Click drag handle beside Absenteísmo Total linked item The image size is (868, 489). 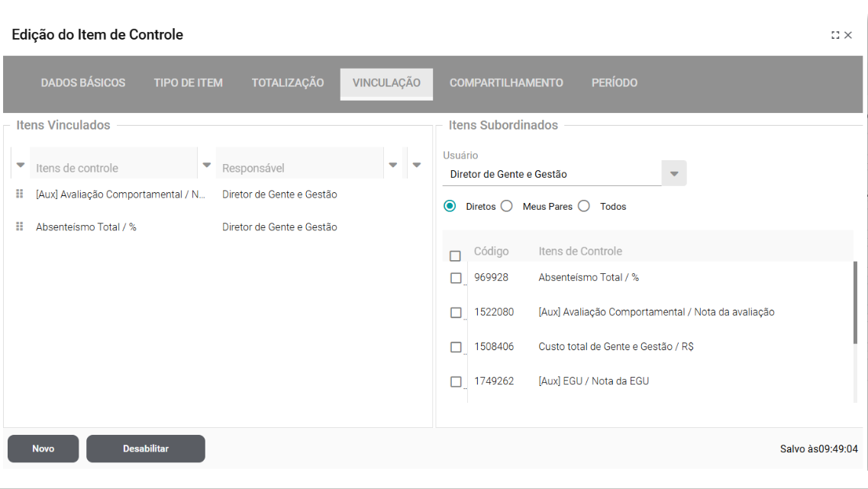[20, 227]
